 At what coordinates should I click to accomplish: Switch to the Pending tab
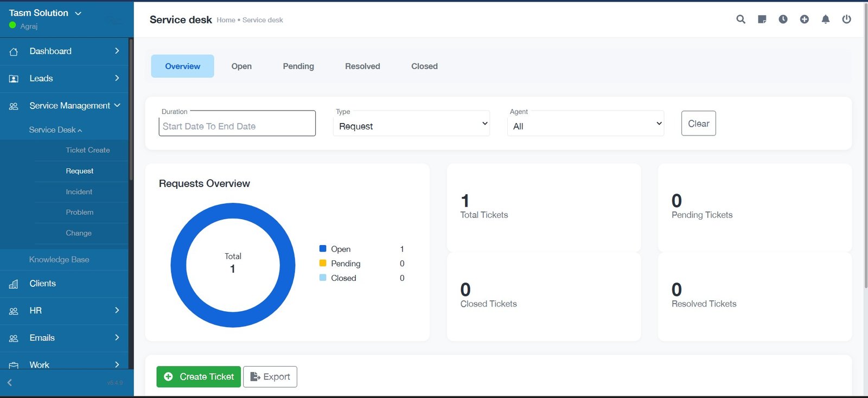298,66
